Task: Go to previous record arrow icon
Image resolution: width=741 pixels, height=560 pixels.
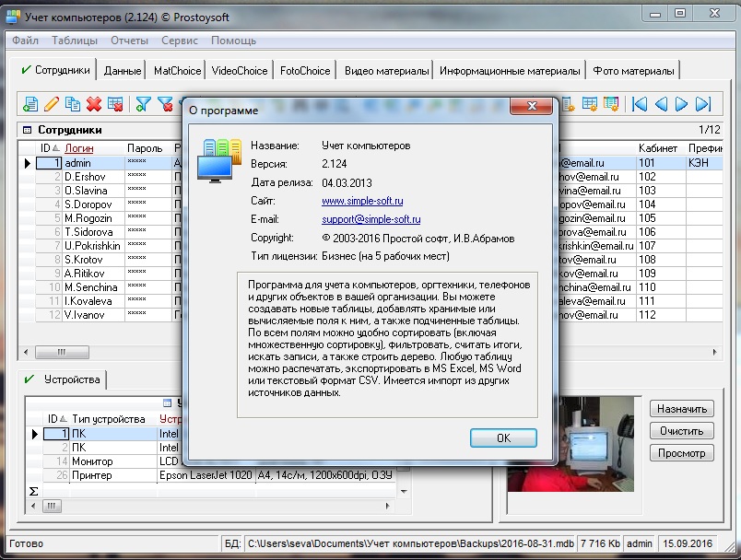Action: click(x=661, y=104)
